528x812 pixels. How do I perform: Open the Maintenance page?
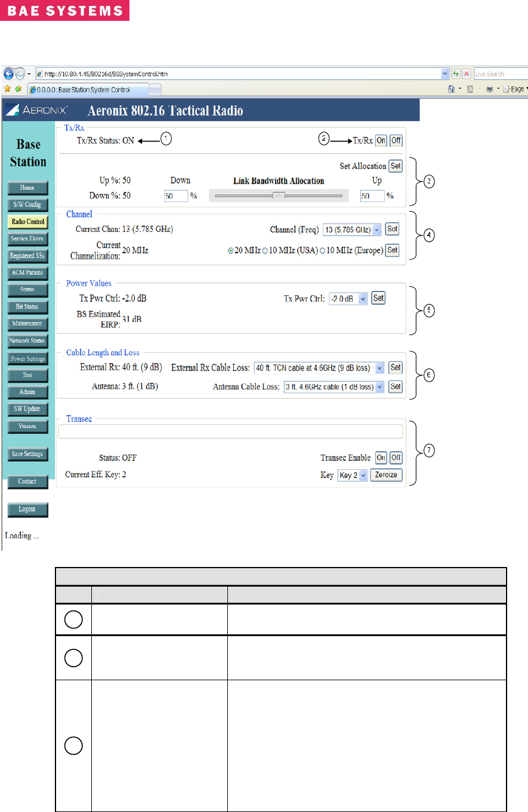pos(27,324)
